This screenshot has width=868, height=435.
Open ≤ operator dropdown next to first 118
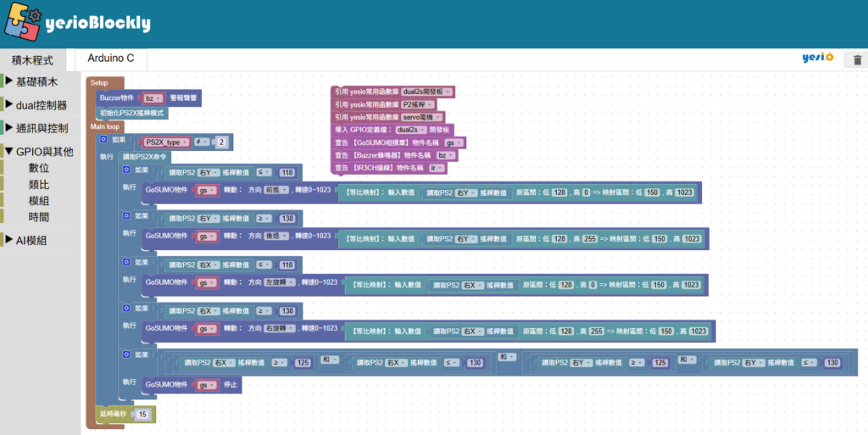pos(264,173)
